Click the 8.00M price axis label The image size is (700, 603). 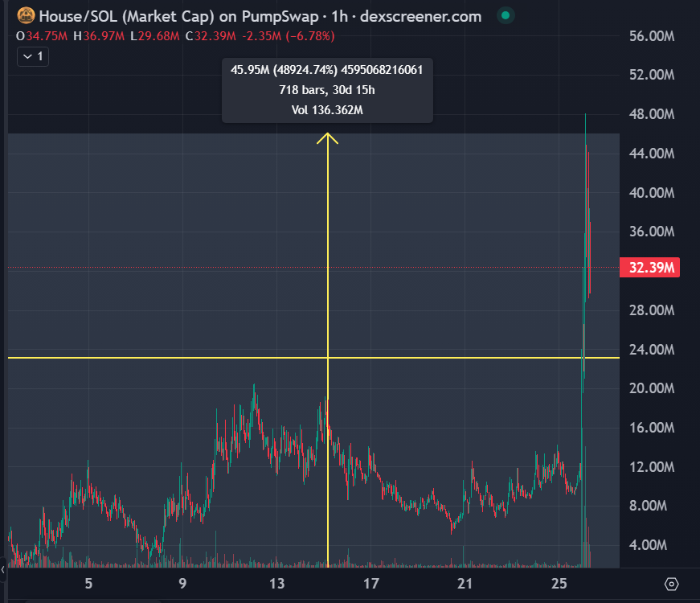coord(649,506)
